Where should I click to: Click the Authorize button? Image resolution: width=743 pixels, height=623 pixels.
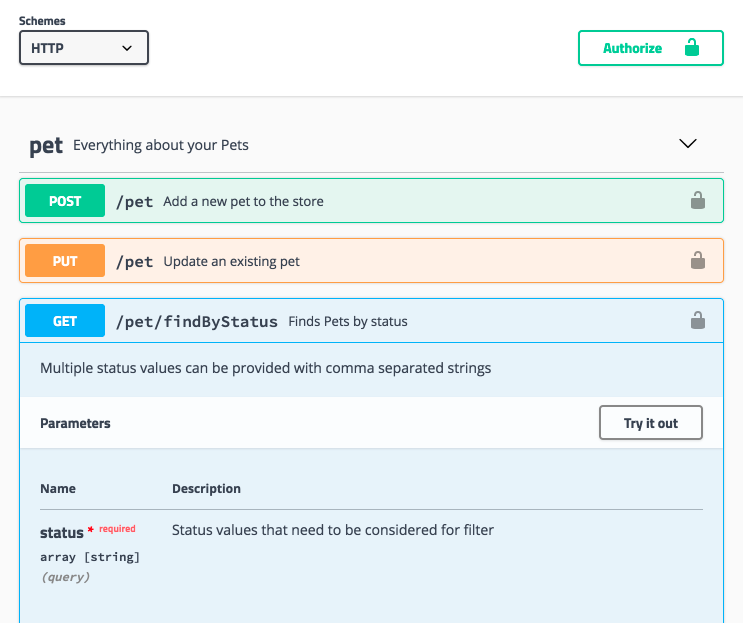(x=651, y=48)
